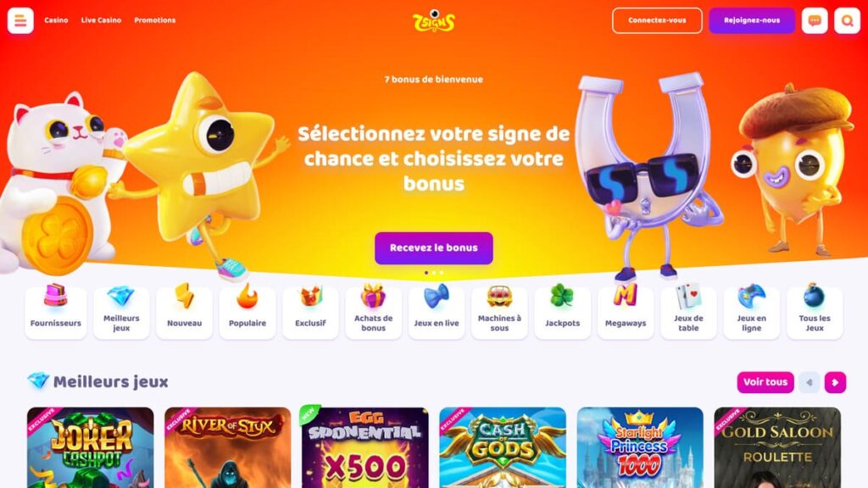The image size is (868, 488).
Task: Click Voir tous for Meilleurs jeux
Action: (x=765, y=382)
